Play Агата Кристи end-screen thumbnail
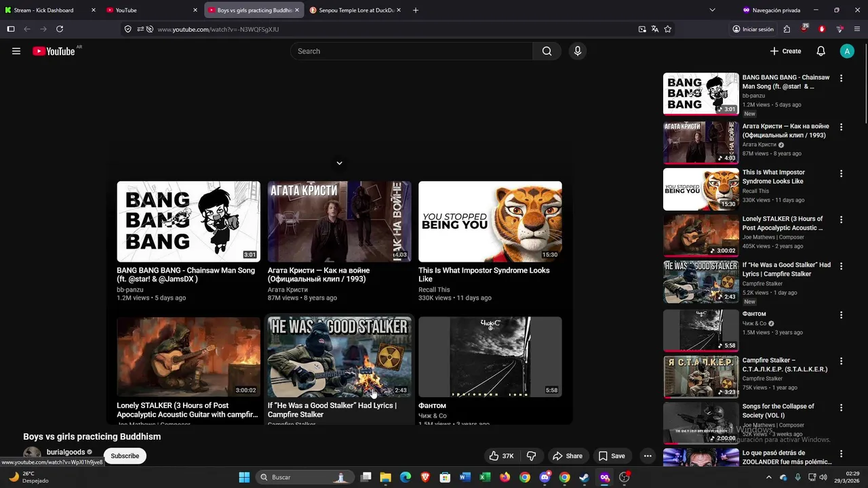 [339, 222]
